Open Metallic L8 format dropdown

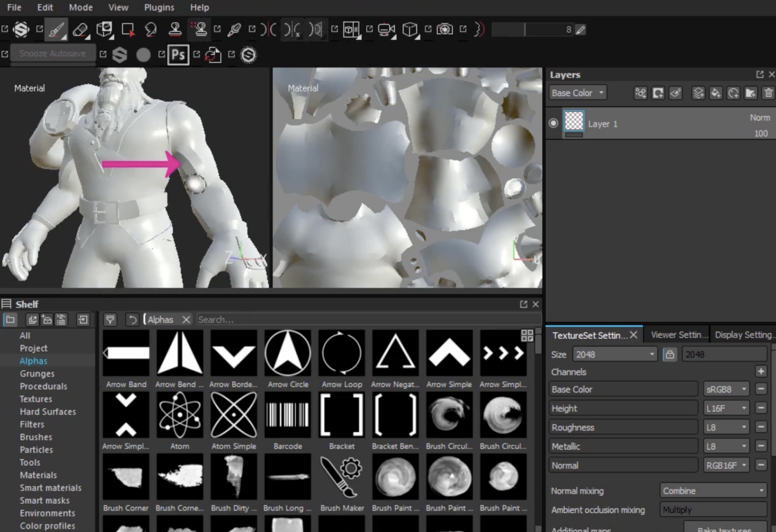click(727, 446)
